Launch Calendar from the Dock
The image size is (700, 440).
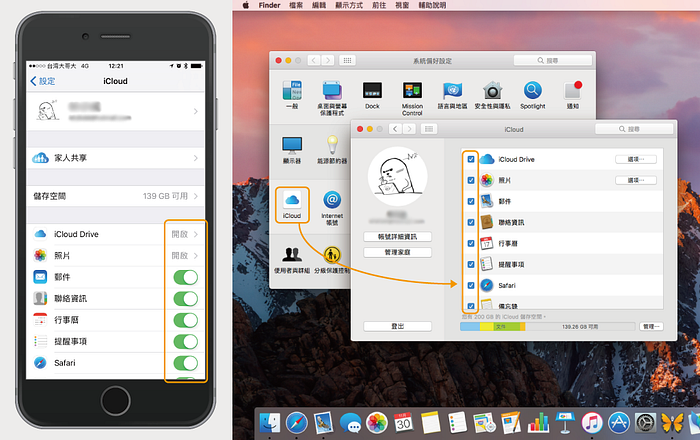tap(404, 423)
